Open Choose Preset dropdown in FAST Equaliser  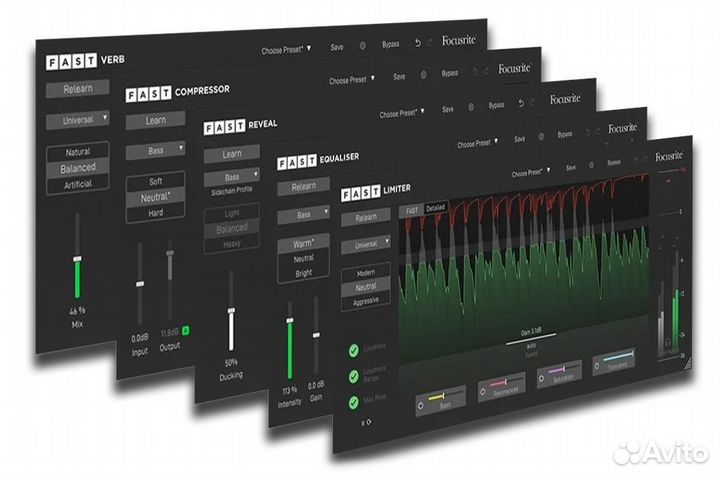click(x=478, y=143)
